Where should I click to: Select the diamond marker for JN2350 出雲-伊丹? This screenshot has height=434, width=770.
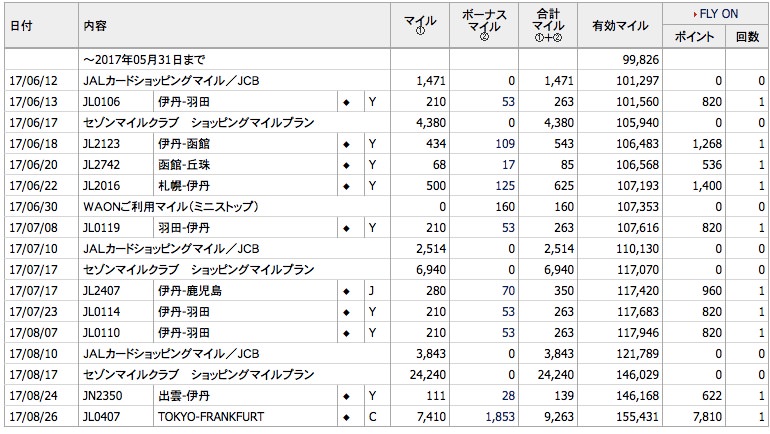click(x=345, y=396)
